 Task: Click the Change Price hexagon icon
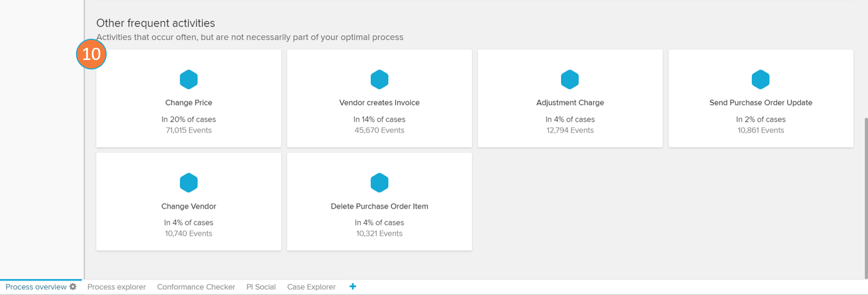coord(189,80)
